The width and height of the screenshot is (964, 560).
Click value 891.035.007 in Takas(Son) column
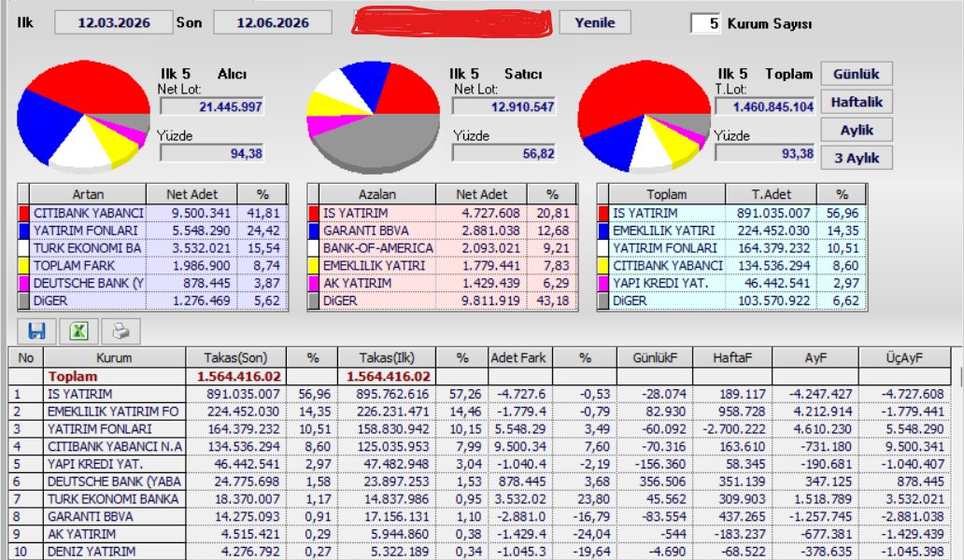[x=244, y=394]
